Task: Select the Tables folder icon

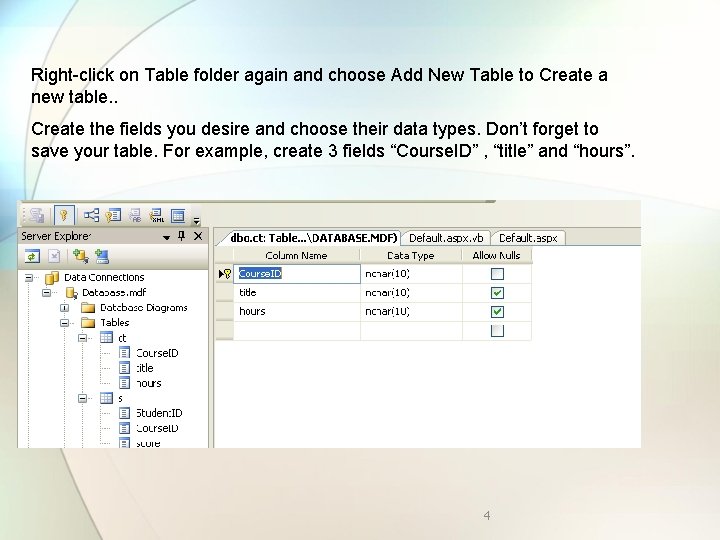Action: coord(88,322)
